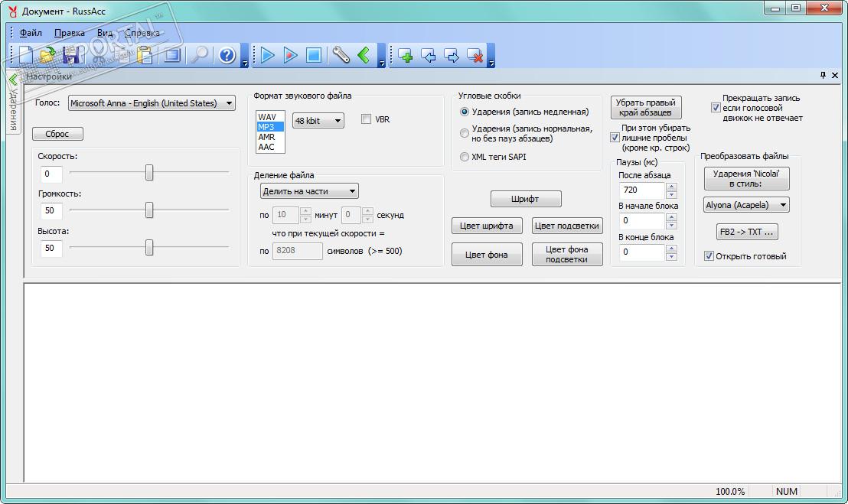Pin the Настройки panel
The image size is (848, 504).
pos(823,75)
